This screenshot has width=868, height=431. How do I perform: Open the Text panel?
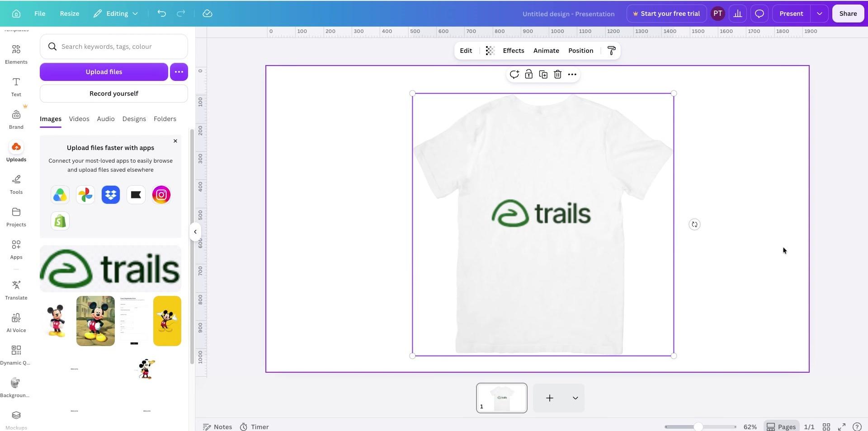click(16, 87)
